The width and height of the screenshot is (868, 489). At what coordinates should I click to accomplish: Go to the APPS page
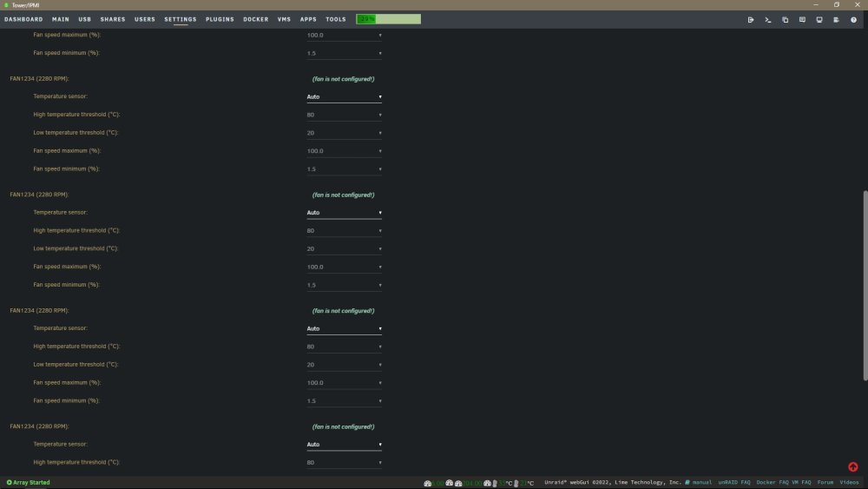(x=308, y=19)
